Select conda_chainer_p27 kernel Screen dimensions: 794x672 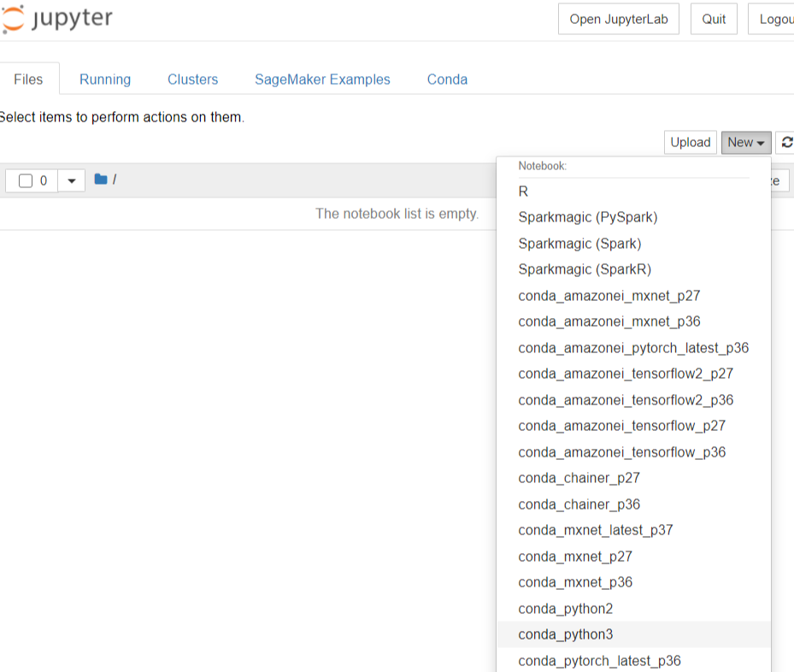pos(633,478)
